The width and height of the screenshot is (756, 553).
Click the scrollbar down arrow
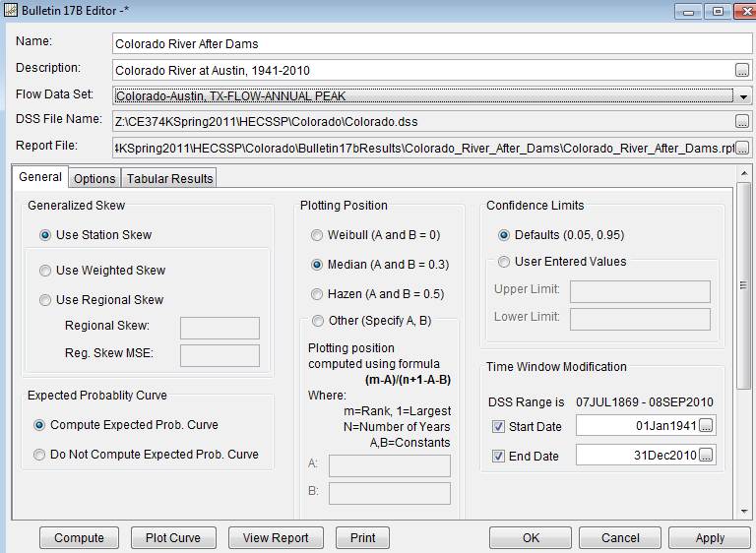(743, 512)
